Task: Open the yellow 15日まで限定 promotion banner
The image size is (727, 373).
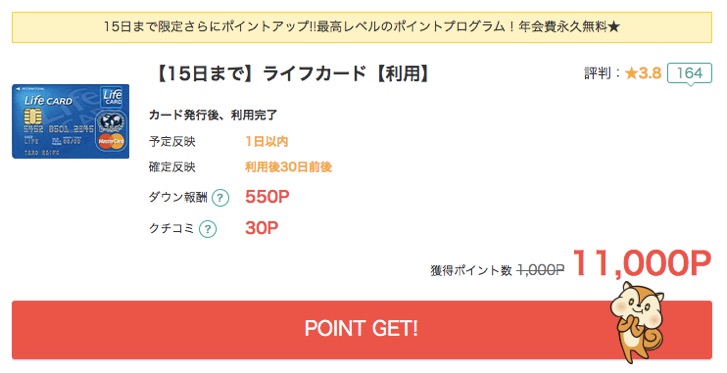Action: [362, 27]
